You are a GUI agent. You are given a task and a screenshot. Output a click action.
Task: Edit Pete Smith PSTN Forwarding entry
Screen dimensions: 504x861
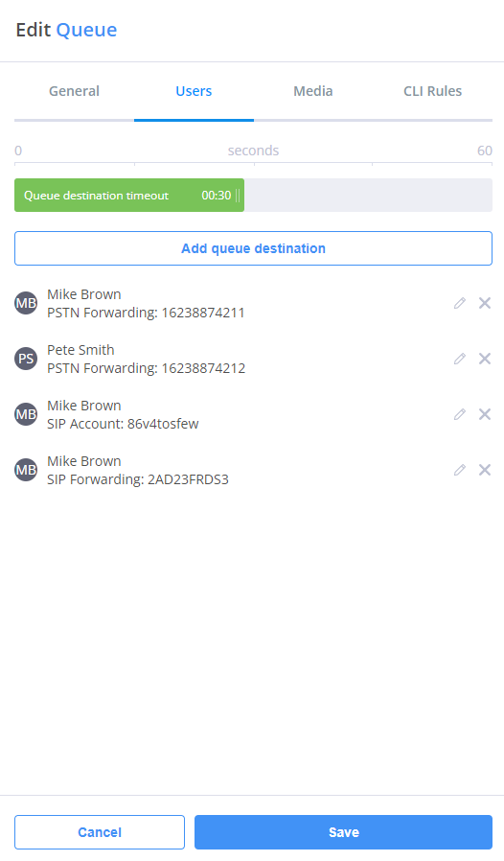coord(460,359)
